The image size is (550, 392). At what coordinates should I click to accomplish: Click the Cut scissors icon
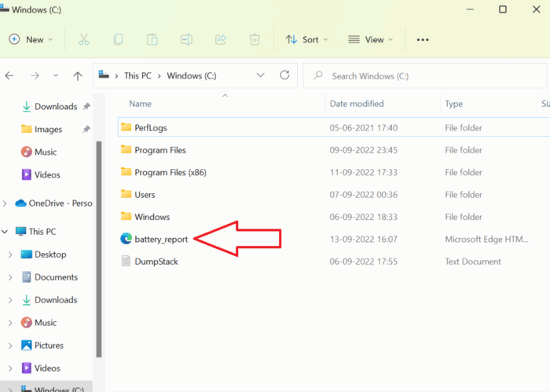(x=84, y=39)
